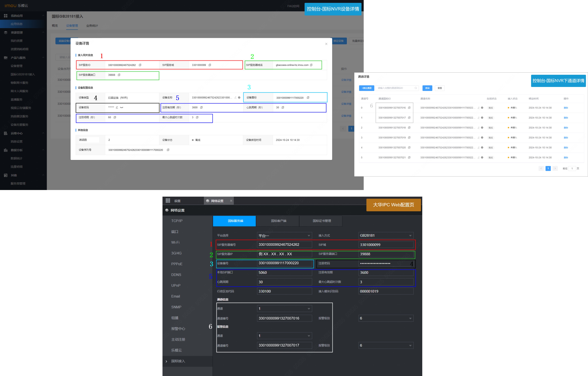Image resolution: width=588 pixels, height=376 pixels.
Task: Copy the 设备国标 ID value
Action: pos(308,98)
